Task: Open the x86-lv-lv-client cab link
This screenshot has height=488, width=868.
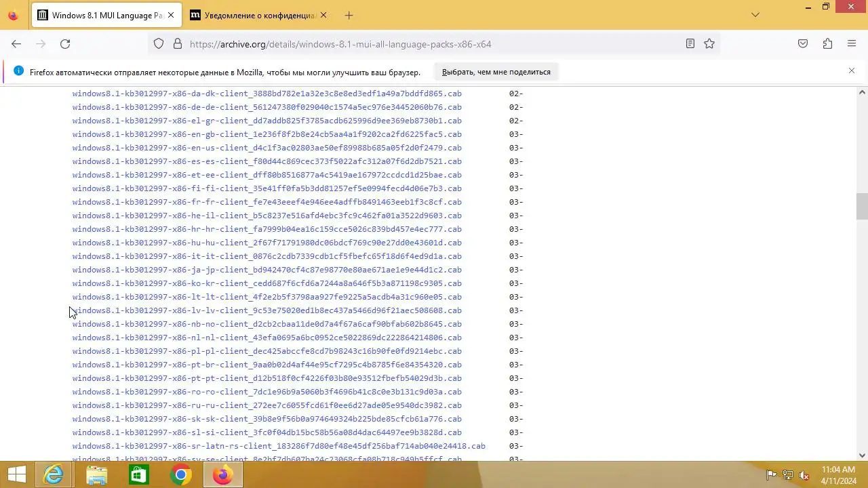Action: [267, 310]
